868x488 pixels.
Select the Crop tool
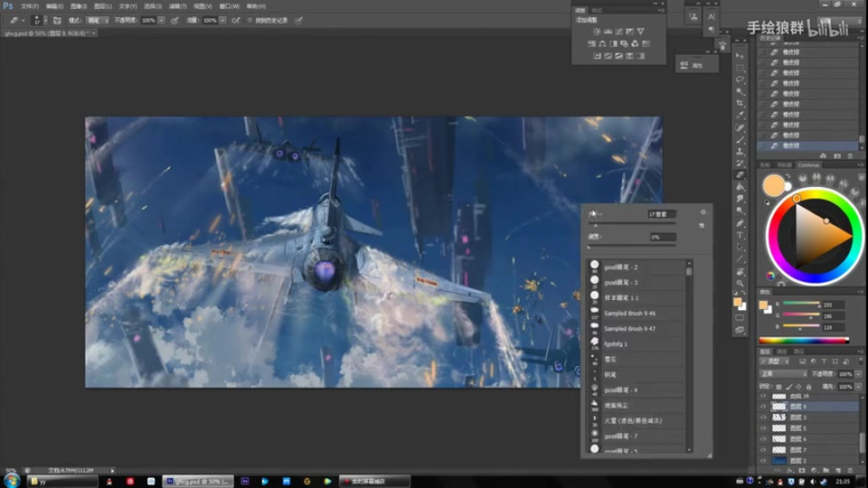tap(741, 103)
